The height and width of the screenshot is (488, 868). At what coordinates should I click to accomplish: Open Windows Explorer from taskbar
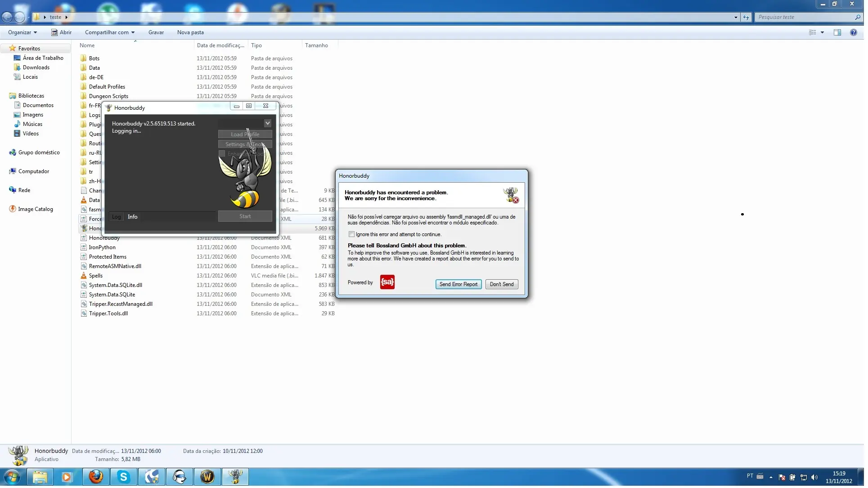(40, 478)
